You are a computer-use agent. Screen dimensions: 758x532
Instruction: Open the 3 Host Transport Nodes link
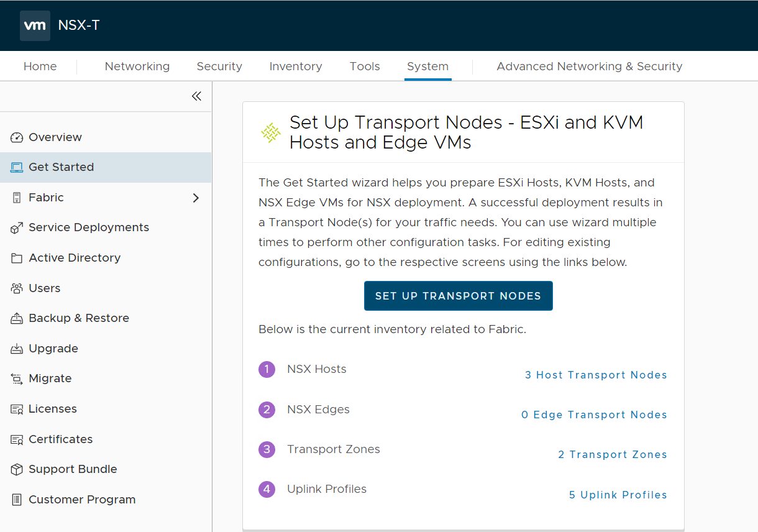[x=596, y=375]
